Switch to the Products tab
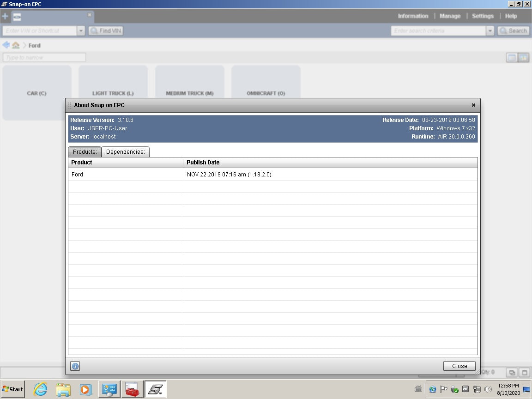The image size is (532, 399). tap(85, 151)
